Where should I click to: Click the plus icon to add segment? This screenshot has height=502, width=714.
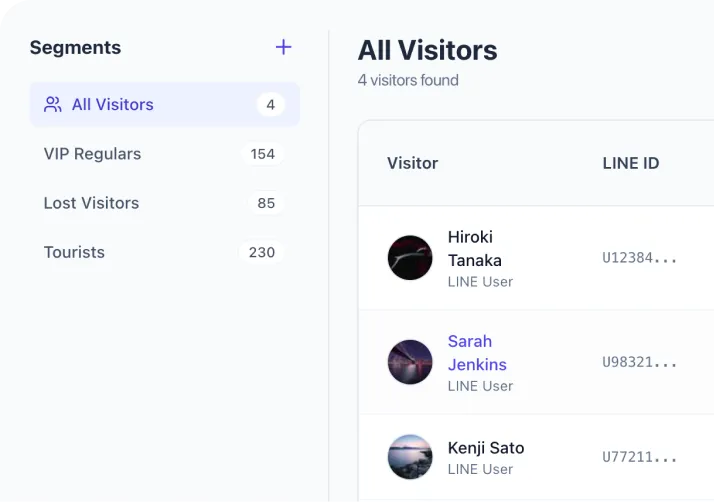tap(284, 47)
